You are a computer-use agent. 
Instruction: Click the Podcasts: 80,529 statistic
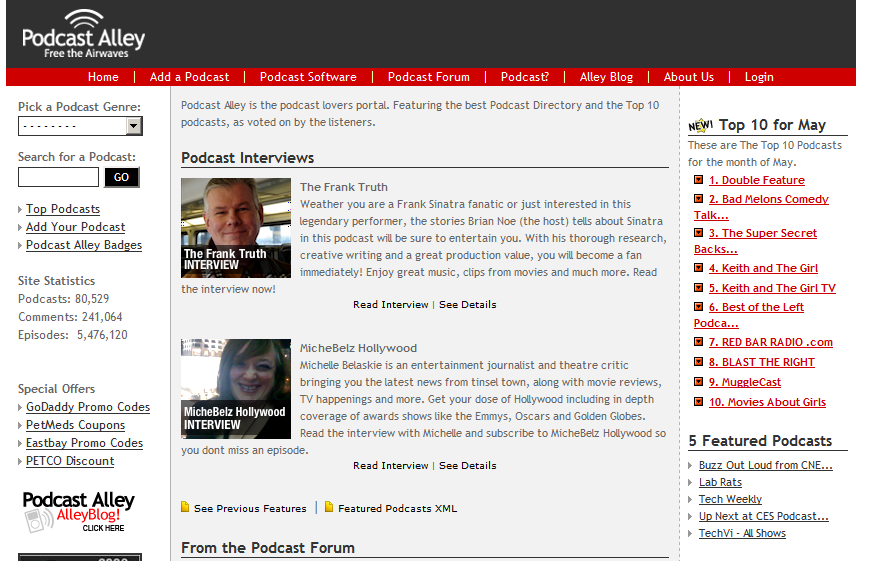click(x=63, y=299)
